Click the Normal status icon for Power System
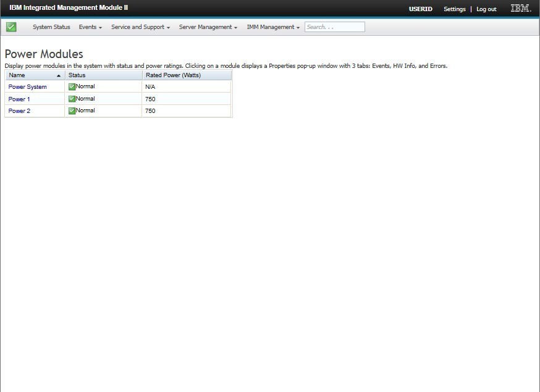This screenshot has width=540, height=392. click(72, 86)
